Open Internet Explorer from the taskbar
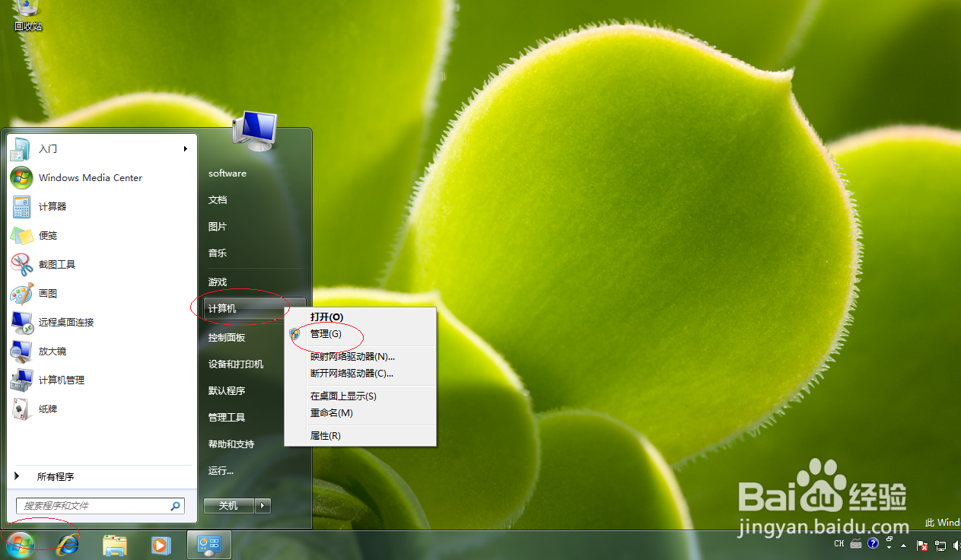Image resolution: width=961 pixels, height=560 pixels. (x=68, y=545)
